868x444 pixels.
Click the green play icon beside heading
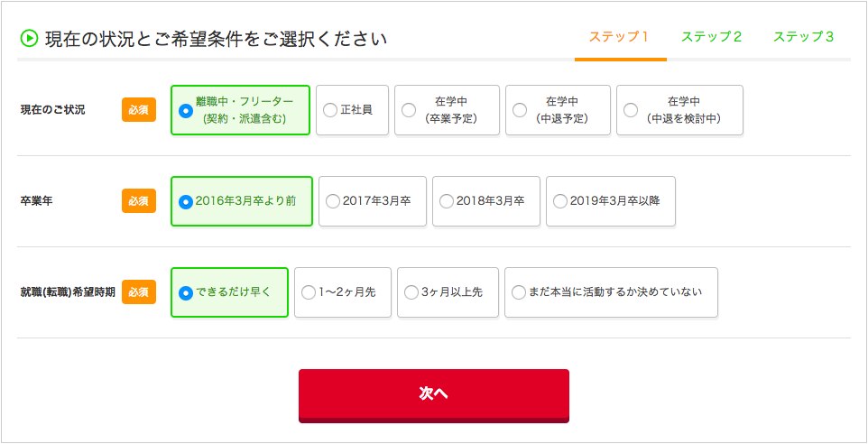pyautogui.click(x=29, y=39)
